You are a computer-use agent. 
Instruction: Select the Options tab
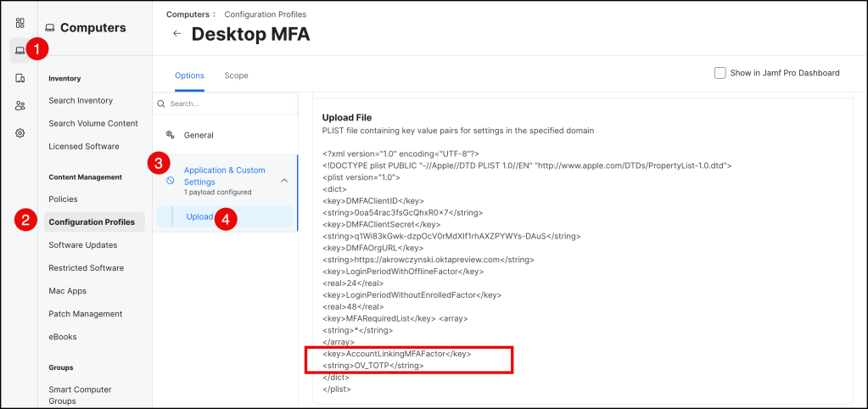click(x=189, y=76)
